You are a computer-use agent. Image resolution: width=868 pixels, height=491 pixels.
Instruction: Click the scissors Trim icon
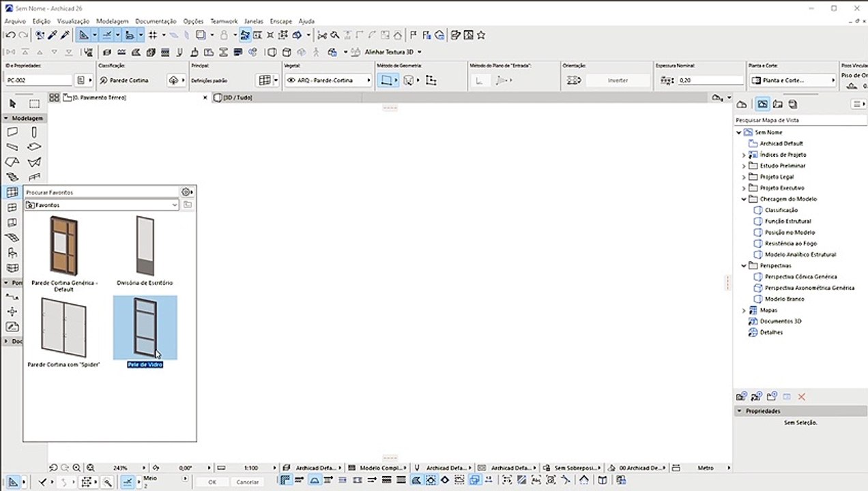(x=322, y=35)
